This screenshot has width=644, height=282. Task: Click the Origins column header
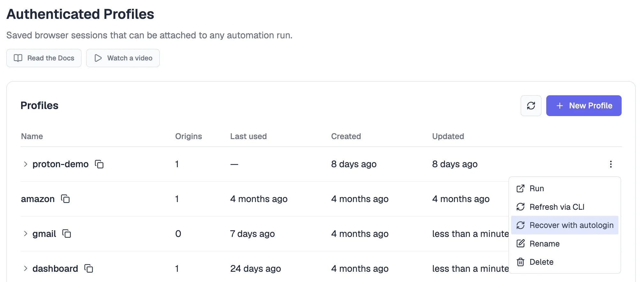pos(188,136)
